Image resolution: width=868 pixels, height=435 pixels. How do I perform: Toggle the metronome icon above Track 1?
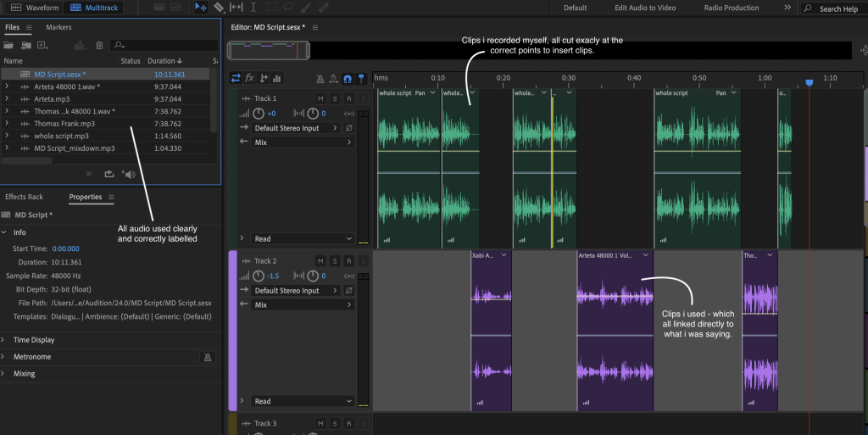(x=320, y=79)
